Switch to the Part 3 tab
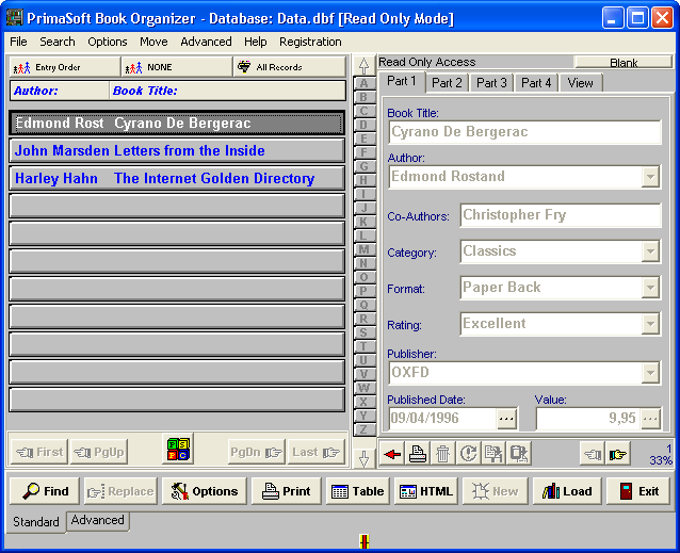The image size is (680, 553). pyautogui.click(x=492, y=83)
